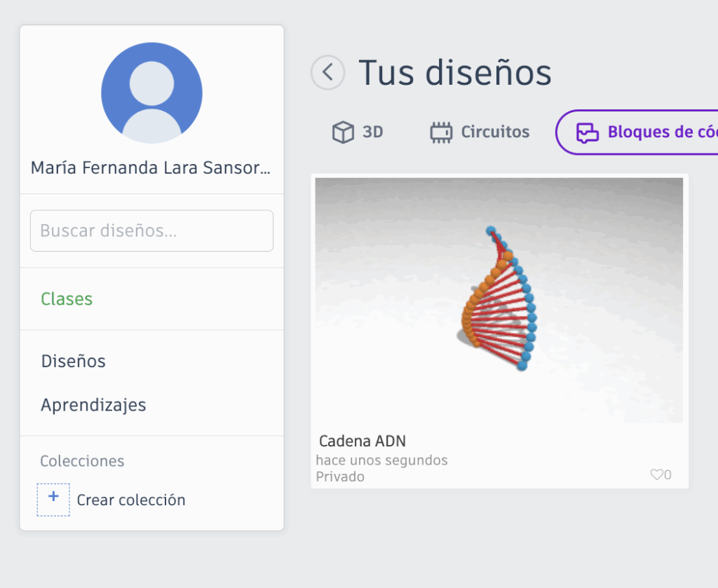This screenshot has width=718, height=588.
Task: Click the Privado label on the design card
Action: 340,477
